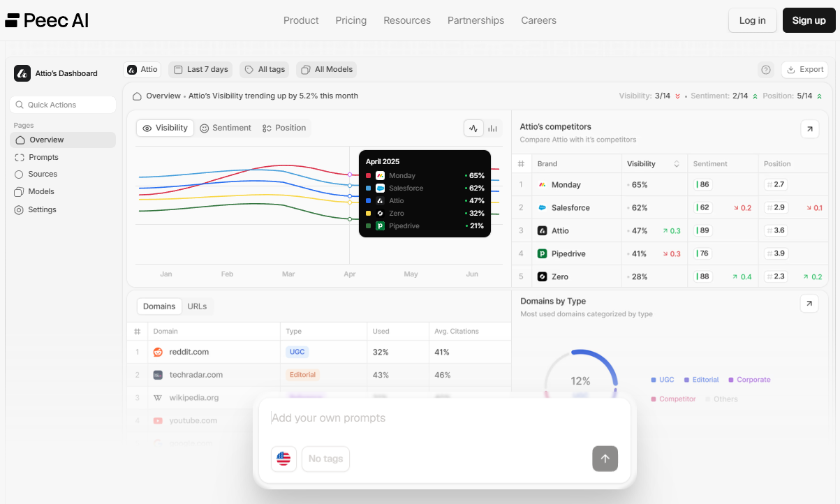The height and width of the screenshot is (504, 840).
Task: Click the send arrow button
Action: point(605,459)
